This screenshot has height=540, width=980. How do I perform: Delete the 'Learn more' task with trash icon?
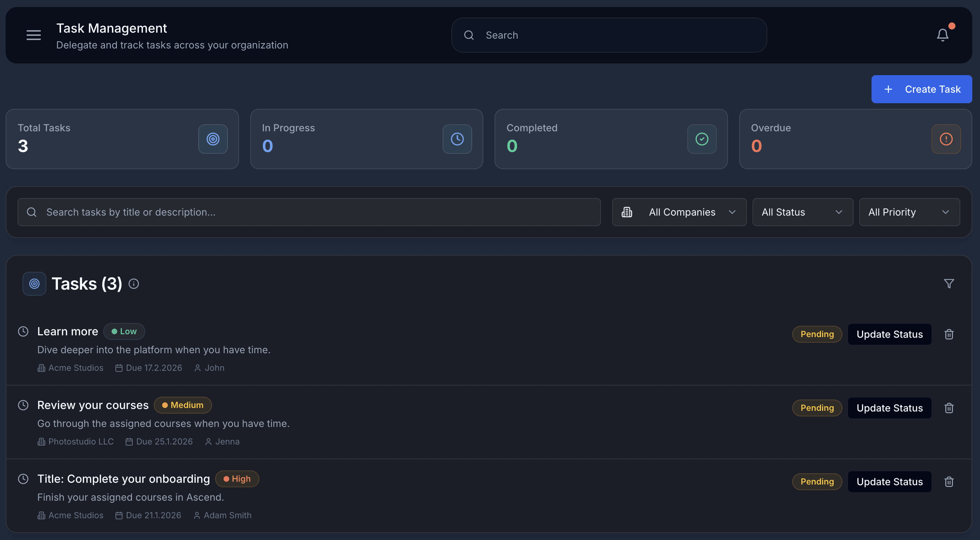(948, 334)
